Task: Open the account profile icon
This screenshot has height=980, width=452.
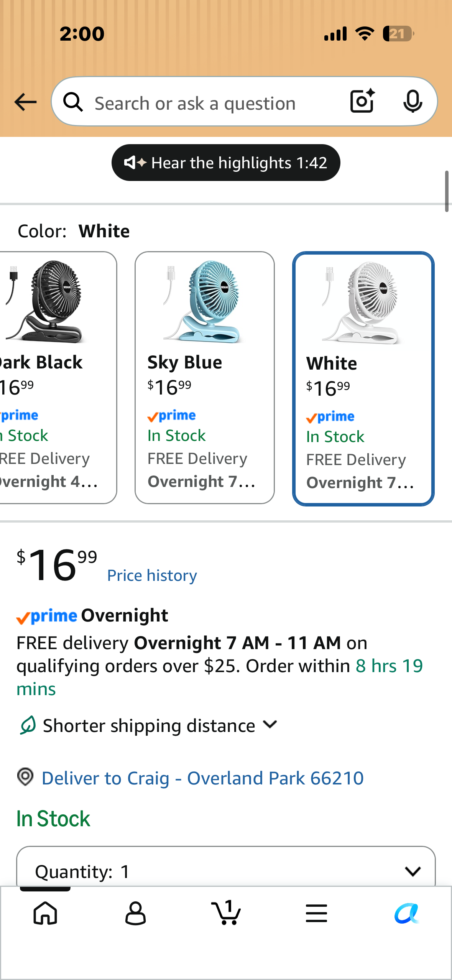Action: click(x=136, y=913)
